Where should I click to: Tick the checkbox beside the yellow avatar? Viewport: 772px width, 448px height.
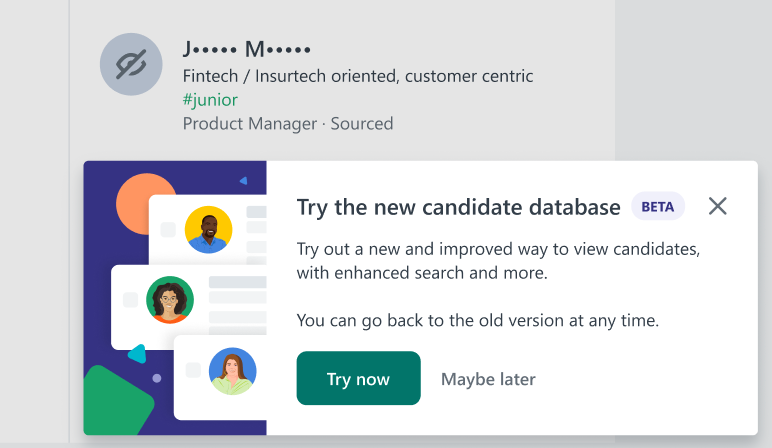tap(168, 229)
